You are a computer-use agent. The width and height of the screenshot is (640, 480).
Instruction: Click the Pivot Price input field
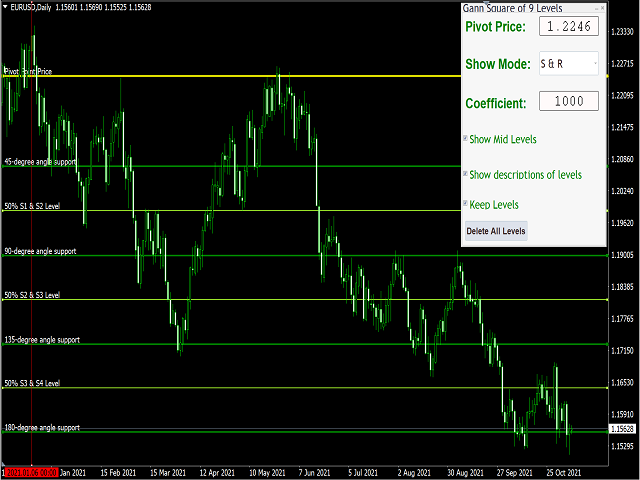pyautogui.click(x=568, y=26)
